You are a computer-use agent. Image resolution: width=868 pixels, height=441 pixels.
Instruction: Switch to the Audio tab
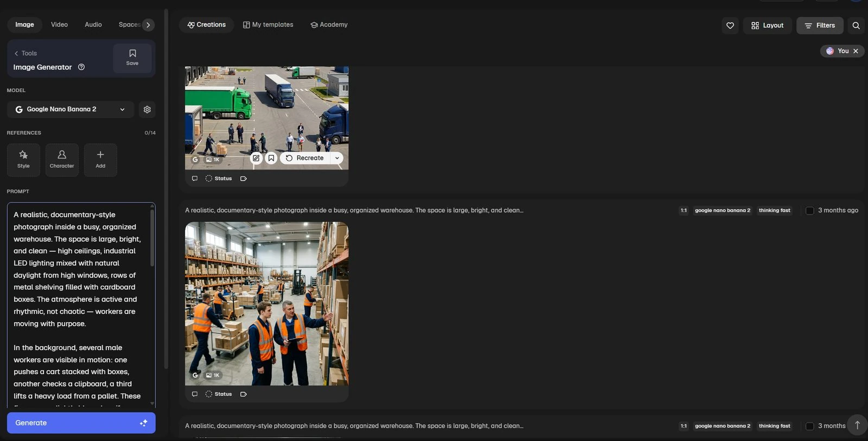point(93,24)
